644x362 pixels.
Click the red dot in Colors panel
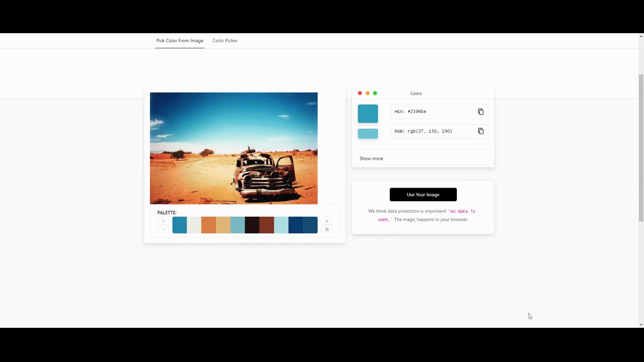360,93
